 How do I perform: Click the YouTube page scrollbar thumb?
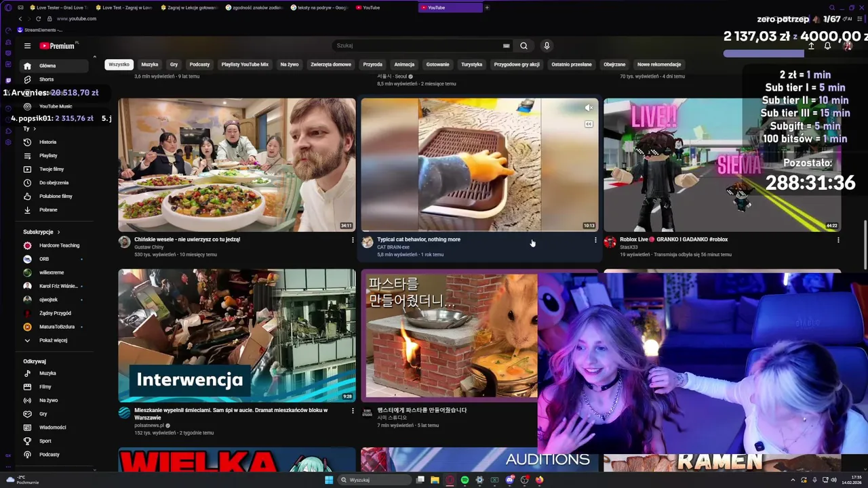865,244
